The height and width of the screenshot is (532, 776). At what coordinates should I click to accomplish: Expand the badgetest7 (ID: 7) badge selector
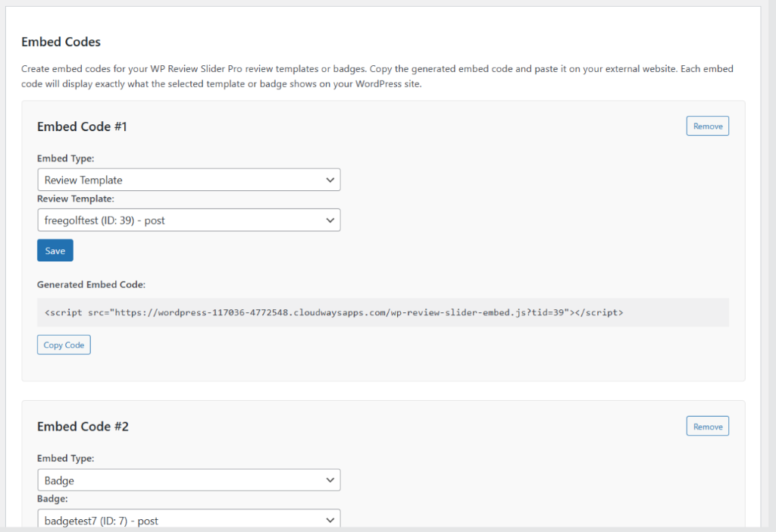188,520
